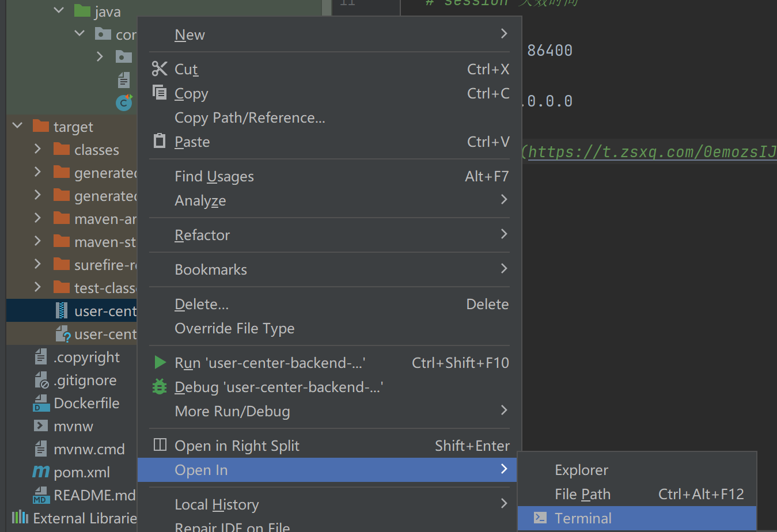Click the Cut scissors icon
The height and width of the screenshot is (532, 777).
[159, 69]
